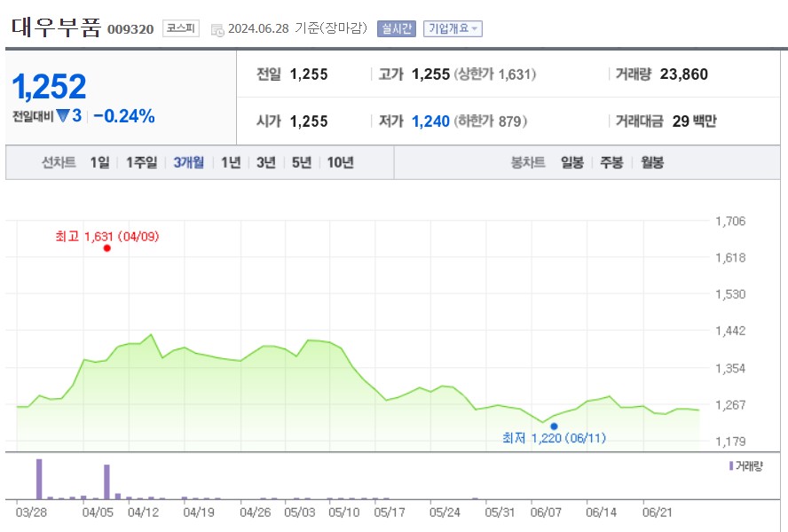Click the 최고 1,631 (04/09) label

(107, 236)
